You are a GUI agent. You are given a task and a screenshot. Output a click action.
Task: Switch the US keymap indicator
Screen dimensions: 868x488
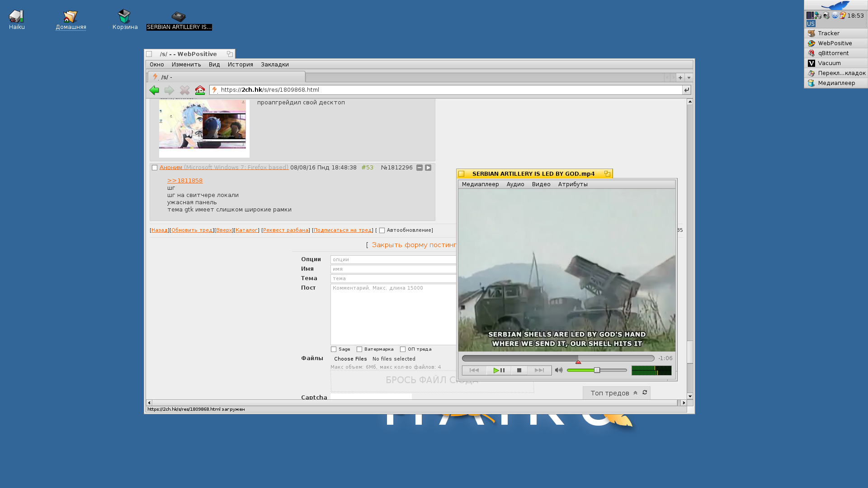coord(811,23)
